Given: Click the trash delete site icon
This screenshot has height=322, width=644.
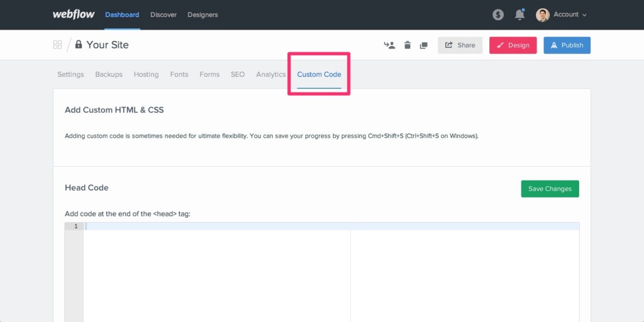Looking at the screenshot, I should point(408,45).
